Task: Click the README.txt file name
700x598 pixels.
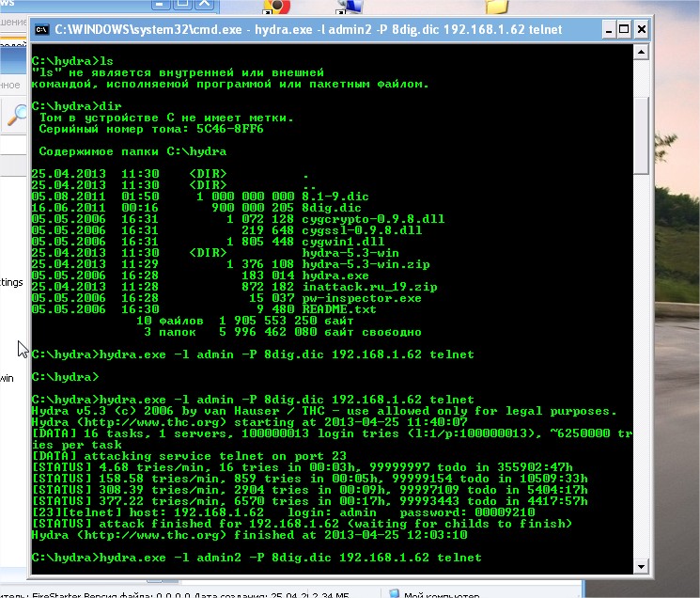Action: coord(339,309)
